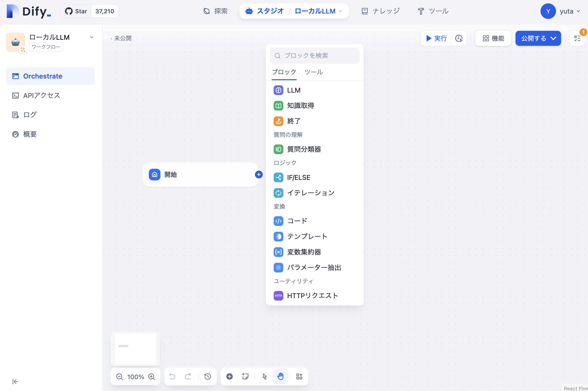
Task: Collapse sidebar with bottom-left arrow icon
Action: pyautogui.click(x=15, y=382)
